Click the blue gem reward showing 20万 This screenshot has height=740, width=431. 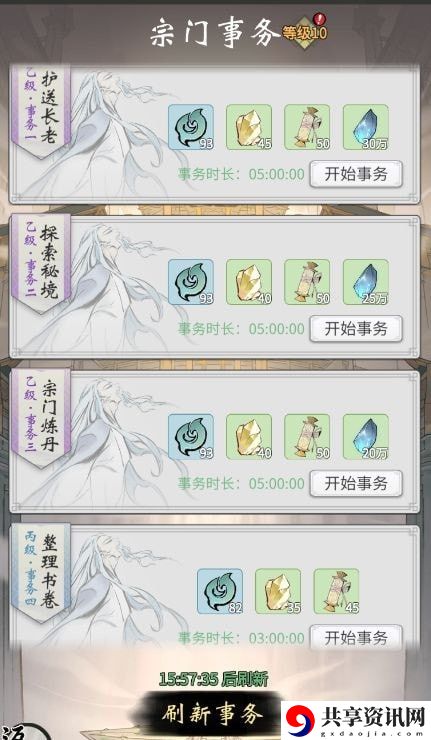(366, 437)
